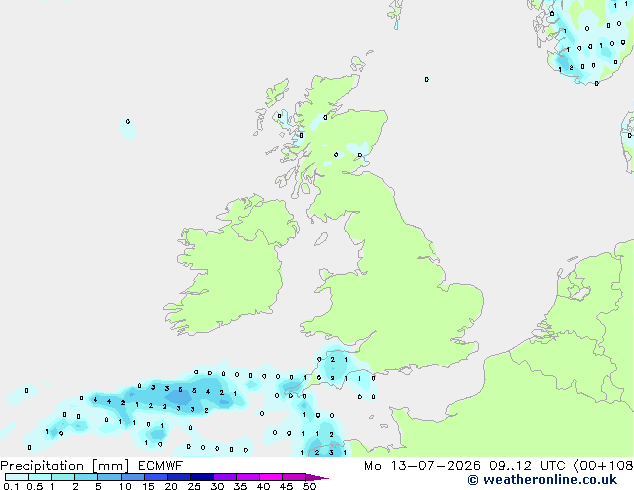Click the 'ECMWF' model label
634x490 pixels.
[161, 466]
